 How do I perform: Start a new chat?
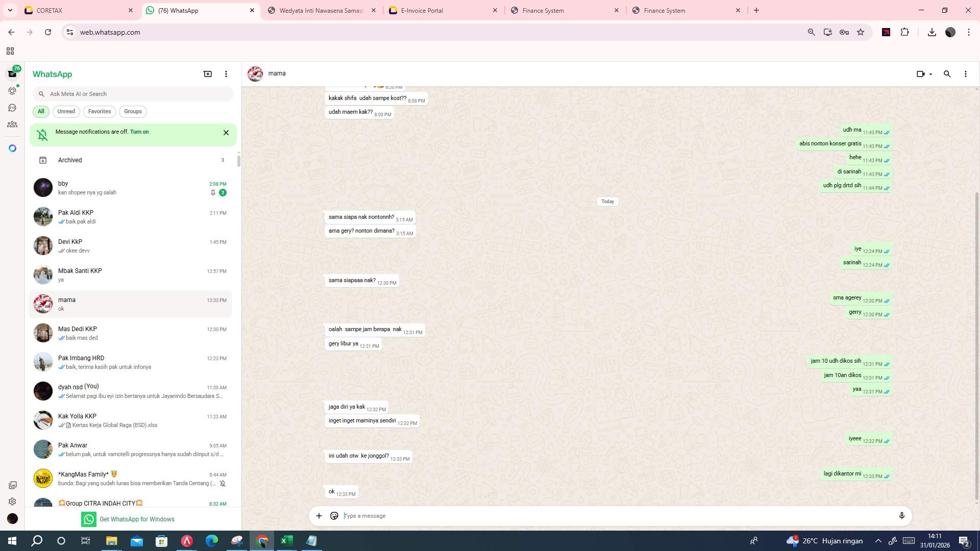pos(207,74)
